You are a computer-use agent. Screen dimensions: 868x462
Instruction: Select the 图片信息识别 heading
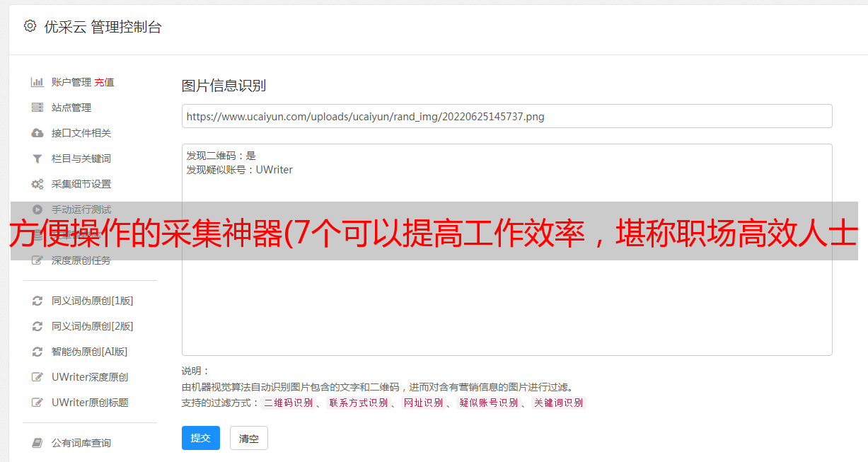[x=224, y=86]
